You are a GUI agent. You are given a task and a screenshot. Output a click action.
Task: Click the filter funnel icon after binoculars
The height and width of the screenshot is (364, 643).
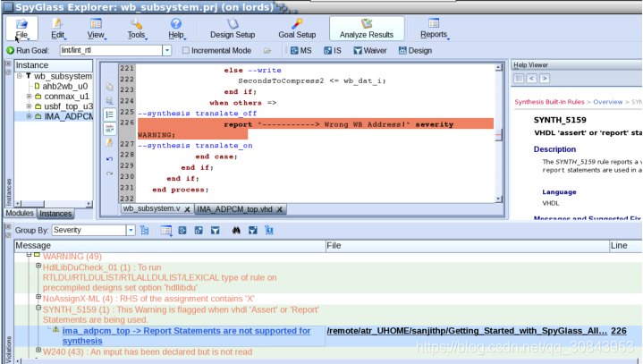click(x=252, y=231)
